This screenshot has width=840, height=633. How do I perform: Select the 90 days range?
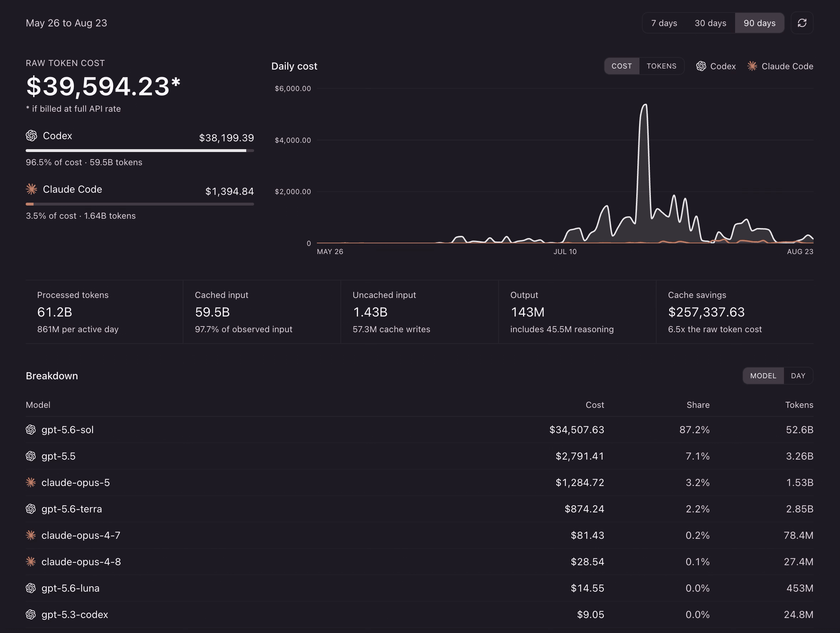759,23
